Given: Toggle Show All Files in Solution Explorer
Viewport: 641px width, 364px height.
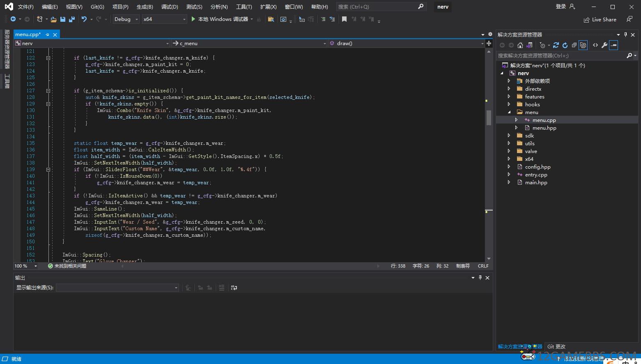Looking at the screenshot, I should pos(583,45).
